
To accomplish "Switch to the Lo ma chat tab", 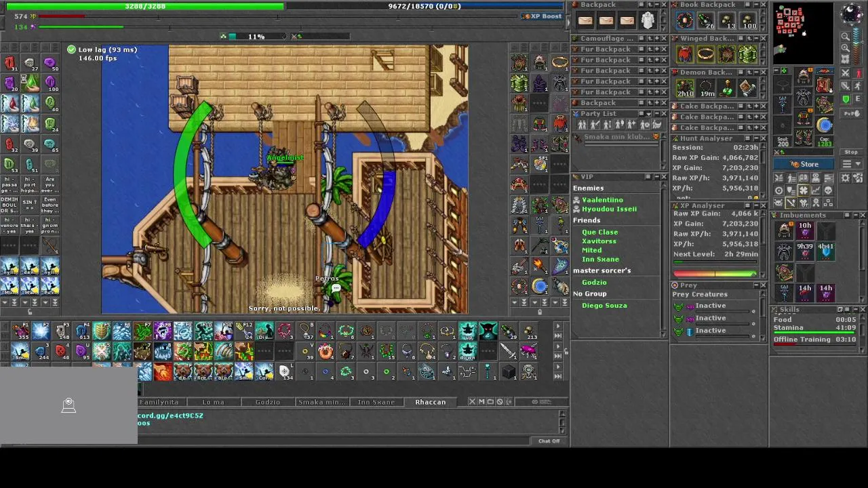I will [x=213, y=402].
